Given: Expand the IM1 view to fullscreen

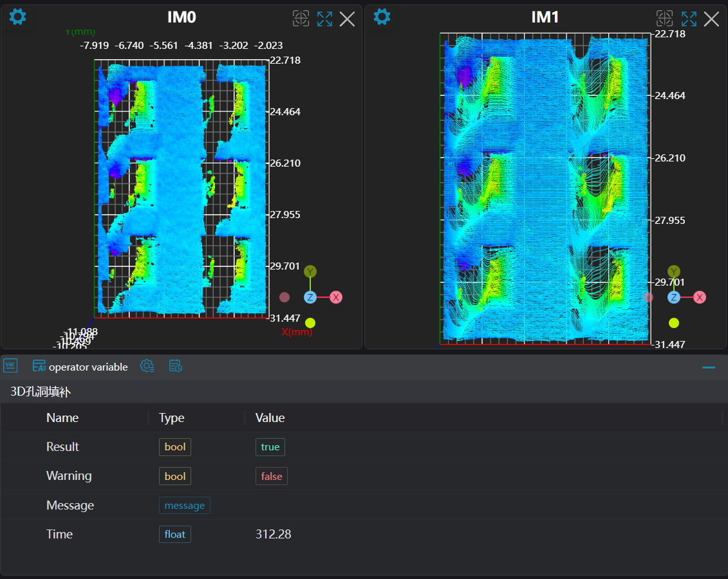Looking at the screenshot, I should 689,19.
